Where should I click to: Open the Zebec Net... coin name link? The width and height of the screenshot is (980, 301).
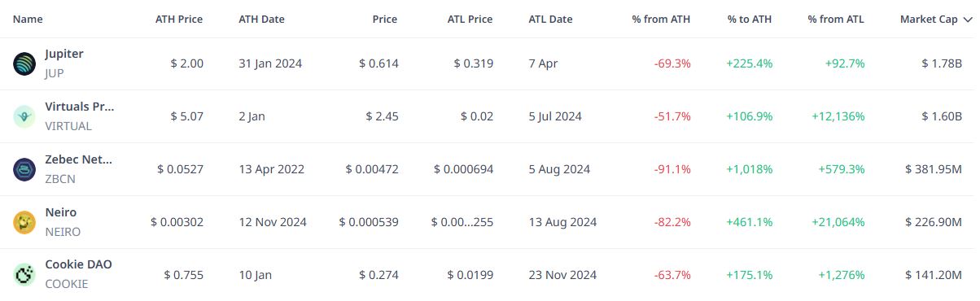click(79, 159)
